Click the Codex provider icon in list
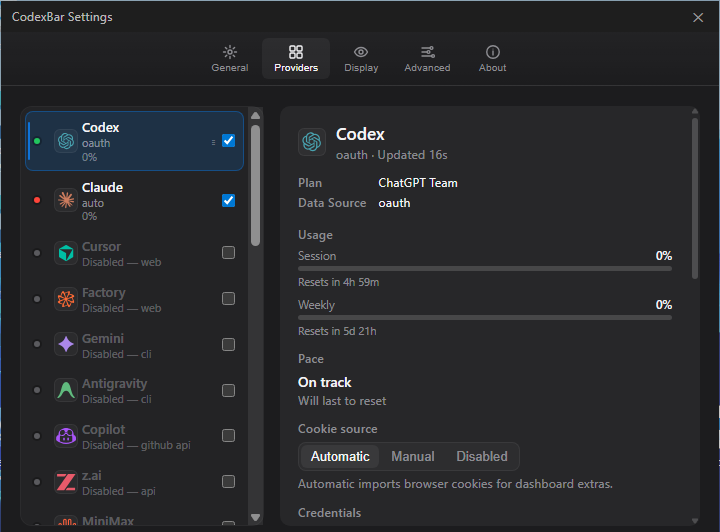 (66, 141)
